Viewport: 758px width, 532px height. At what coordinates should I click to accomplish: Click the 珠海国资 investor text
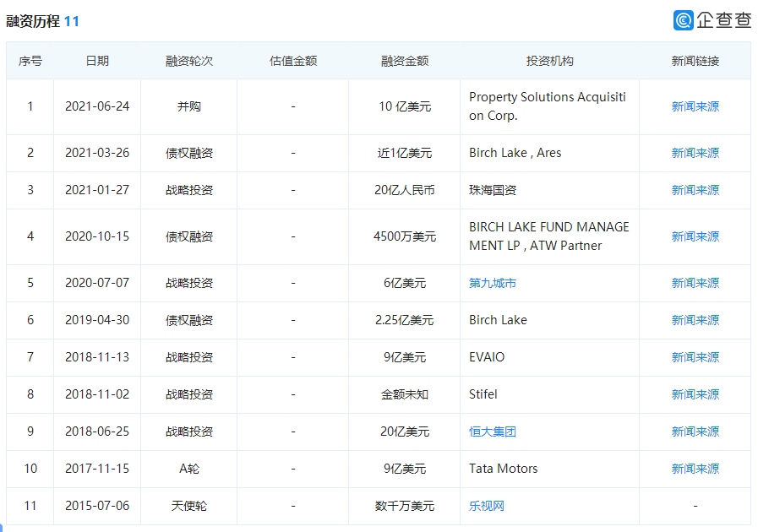pyautogui.click(x=493, y=190)
